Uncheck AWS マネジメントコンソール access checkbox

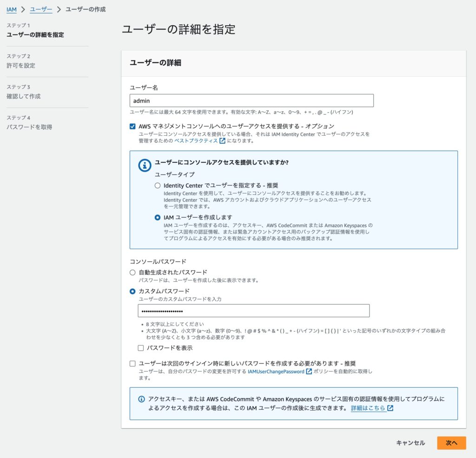132,126
